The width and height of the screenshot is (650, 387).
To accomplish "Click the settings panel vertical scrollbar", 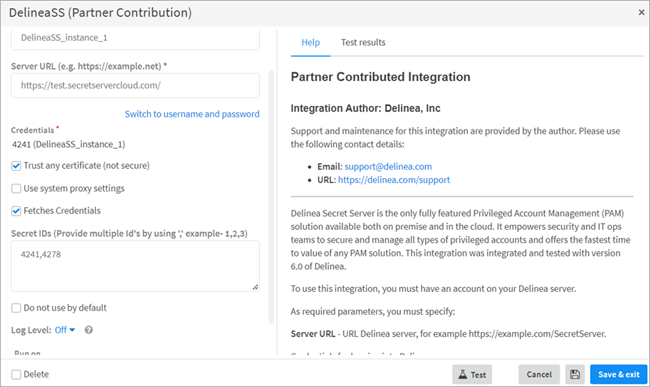I will pyautogui.click(x=272, y=196).
